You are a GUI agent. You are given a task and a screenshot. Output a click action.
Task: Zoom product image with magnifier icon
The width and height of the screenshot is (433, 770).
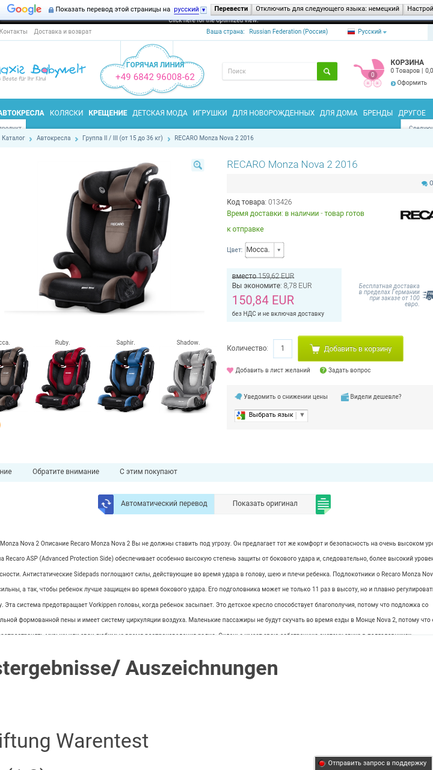197,165
